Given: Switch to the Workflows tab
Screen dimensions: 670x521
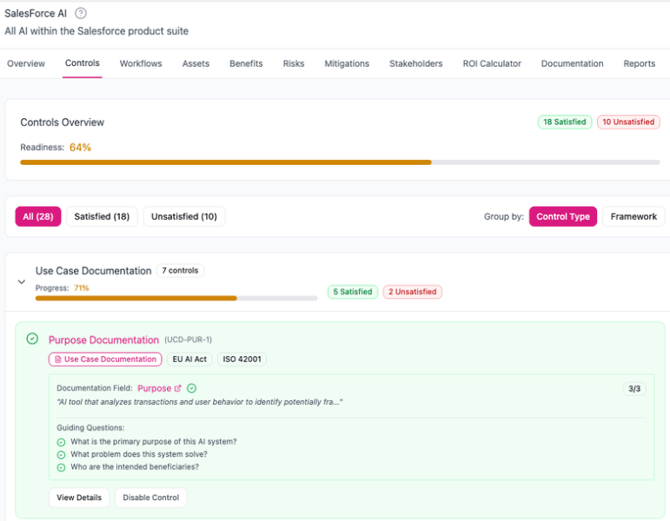Looking at the screenshot, I should [x=141, y=64].
